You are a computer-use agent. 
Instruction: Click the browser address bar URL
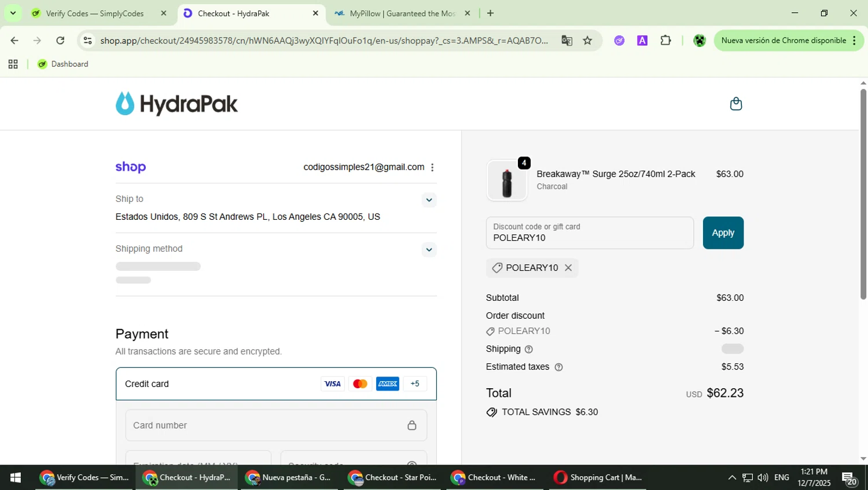[x=324, y=40]
